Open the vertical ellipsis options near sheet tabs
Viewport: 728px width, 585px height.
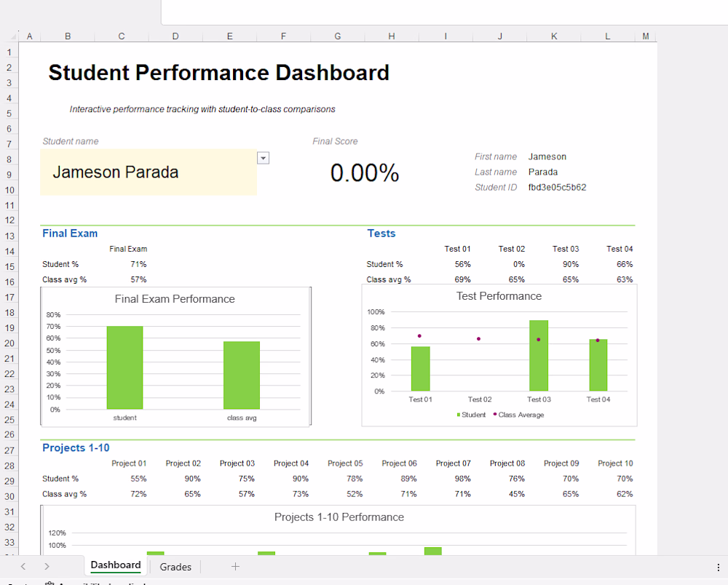[719, 567]
